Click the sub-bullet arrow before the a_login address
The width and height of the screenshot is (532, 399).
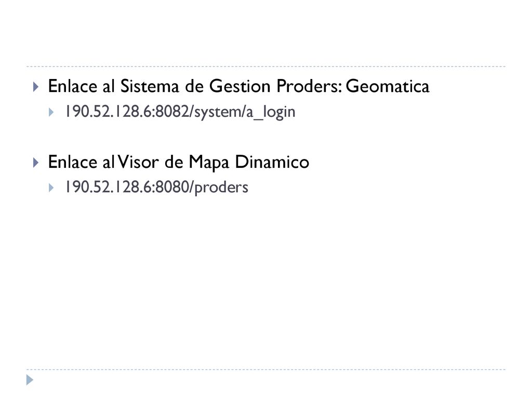pos(51,112)
